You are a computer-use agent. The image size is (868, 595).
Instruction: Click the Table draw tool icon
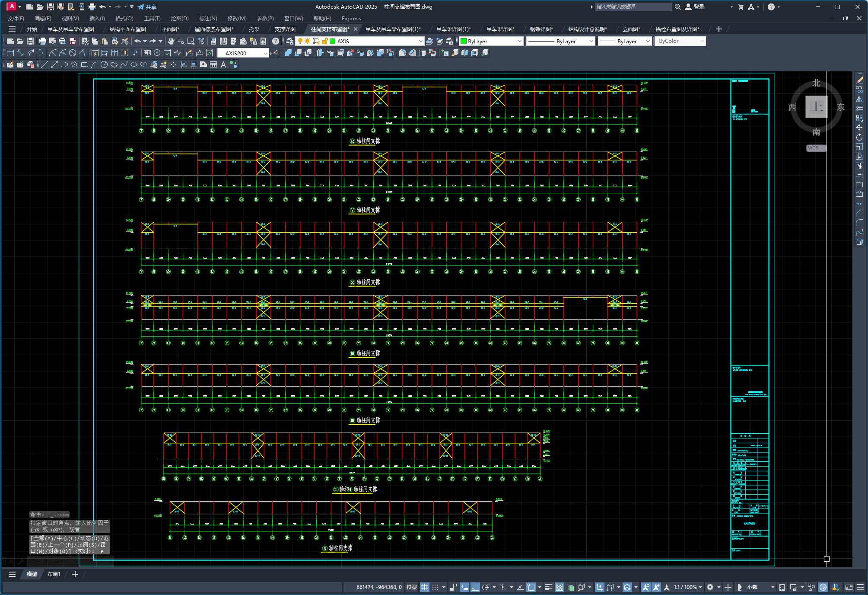tap(213, 64)
